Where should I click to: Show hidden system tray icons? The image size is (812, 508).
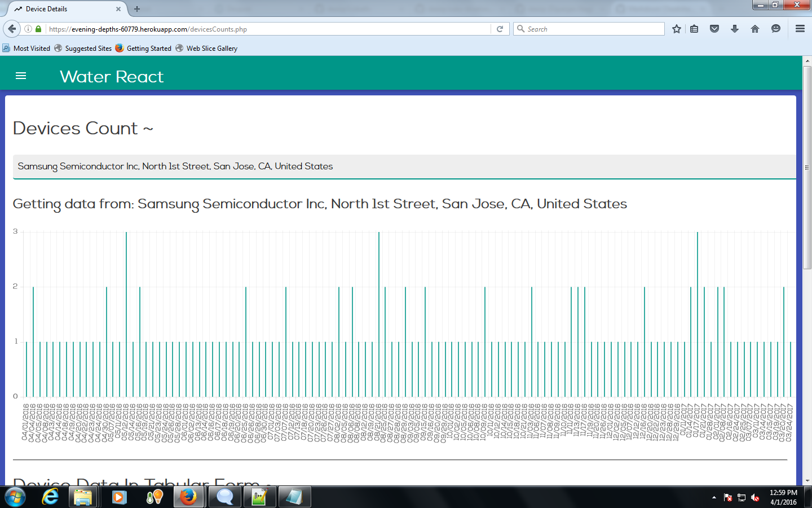pos(714,497)
